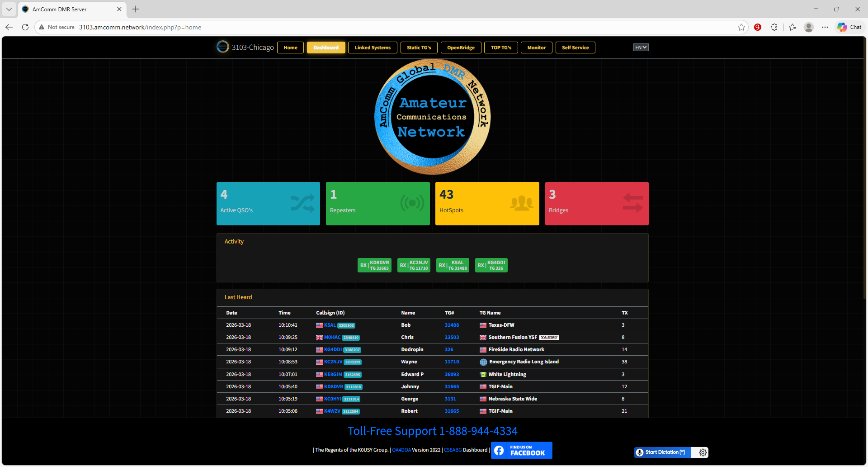Click the Self Service button

click(575, 47)
